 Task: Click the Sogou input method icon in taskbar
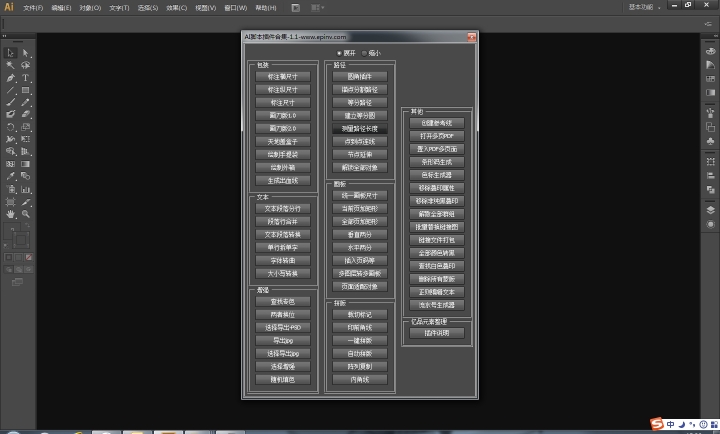657,423
